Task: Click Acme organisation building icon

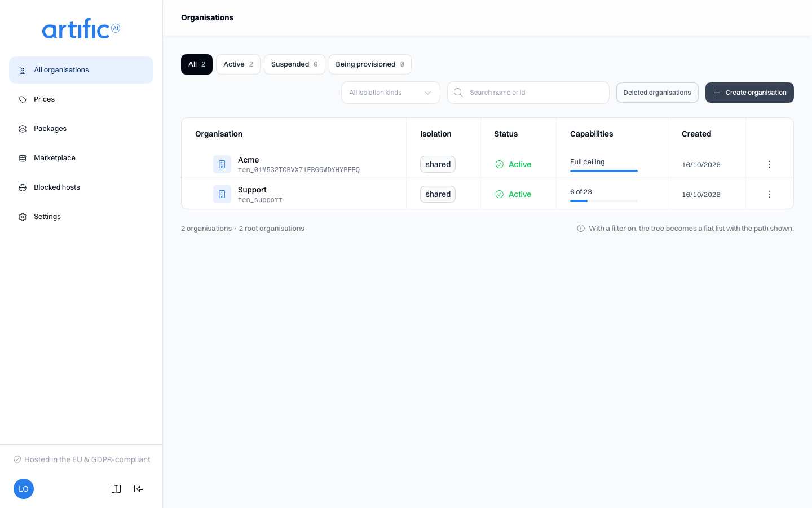Action: 222,164
